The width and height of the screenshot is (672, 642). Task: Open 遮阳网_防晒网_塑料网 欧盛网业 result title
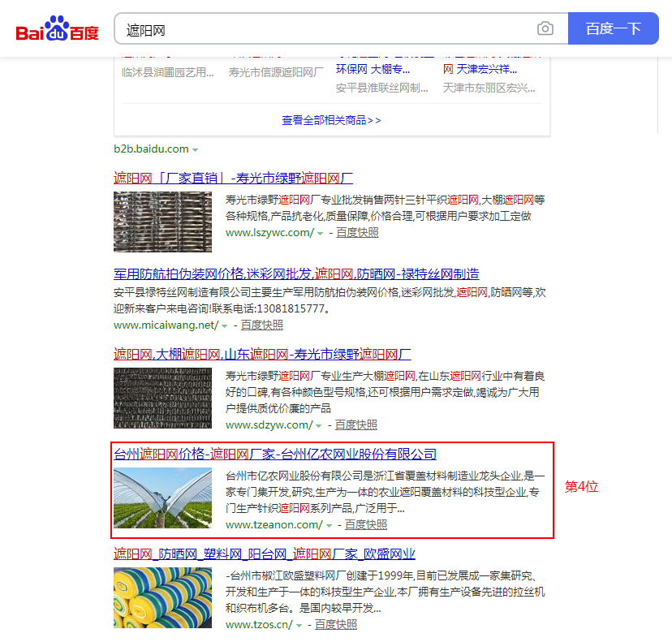pyautogui.click(x=265, y=554)
